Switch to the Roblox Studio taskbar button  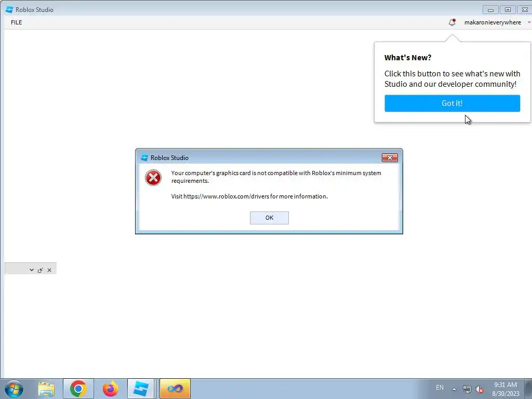tap(140, 389)
